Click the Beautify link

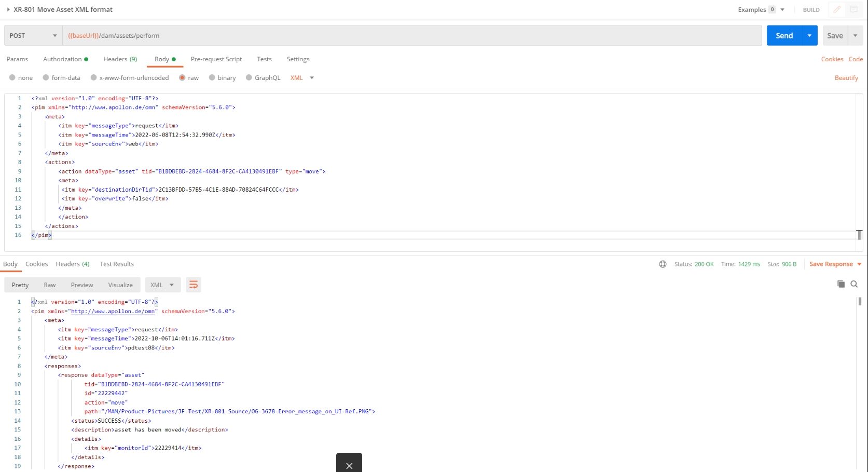(846, 78)
